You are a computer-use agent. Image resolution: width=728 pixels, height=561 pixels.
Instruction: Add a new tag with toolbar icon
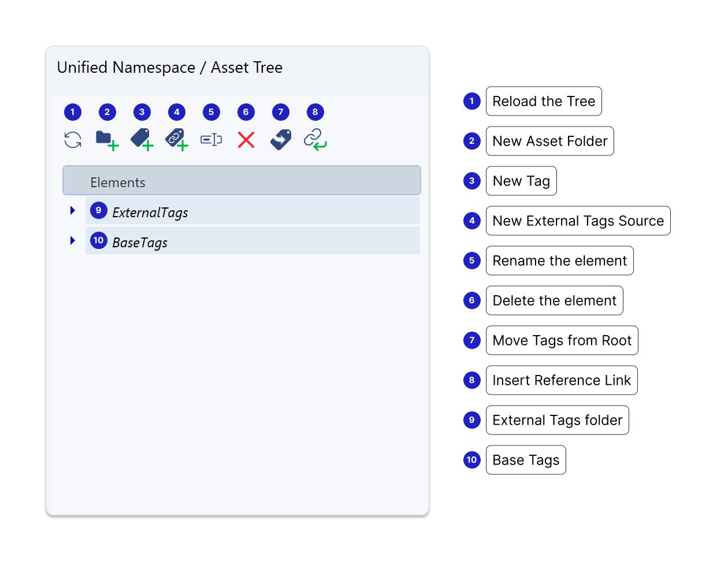(x=142, y=140)
